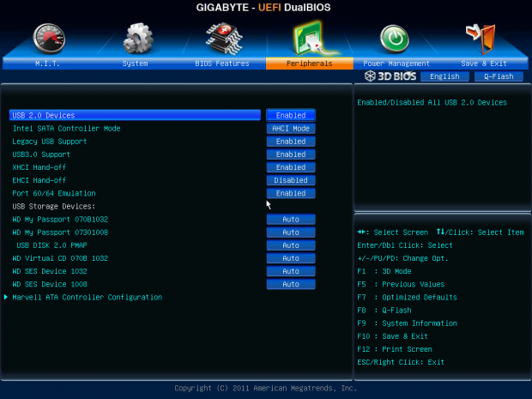Open the Save & Exit tab
The width and height of the screenshot is (532, 399).
pos(484,63)
